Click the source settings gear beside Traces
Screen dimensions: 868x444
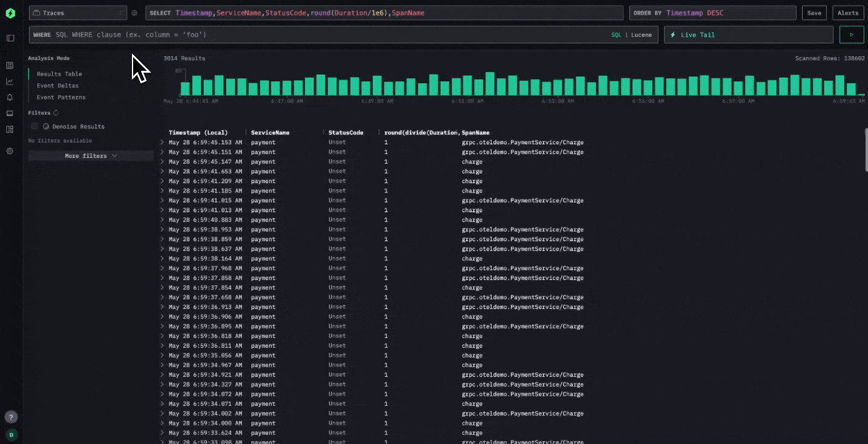tap(134, 13)
